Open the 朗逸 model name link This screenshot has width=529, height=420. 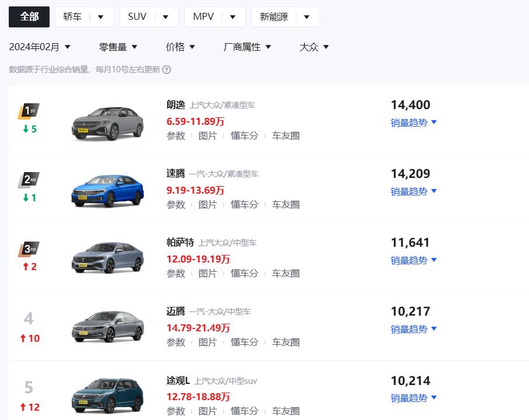pyautogui.click(x=176, y=105)
